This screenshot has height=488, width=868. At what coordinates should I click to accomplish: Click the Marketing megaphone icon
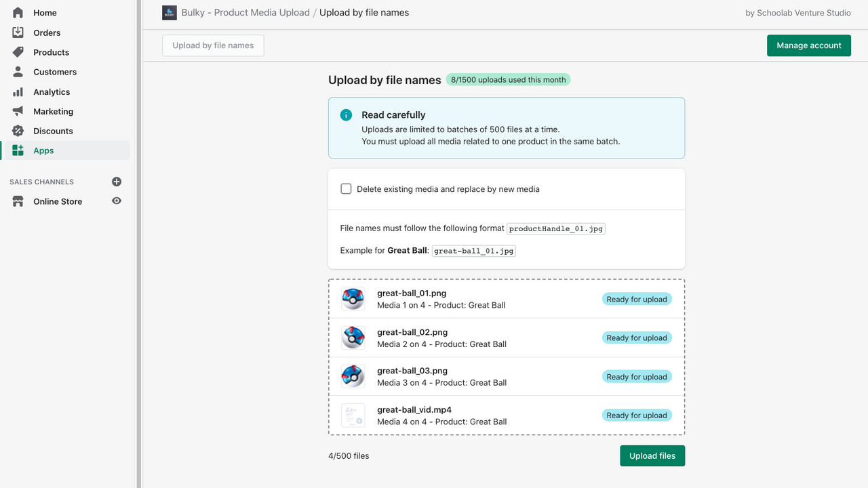point(17,111)
